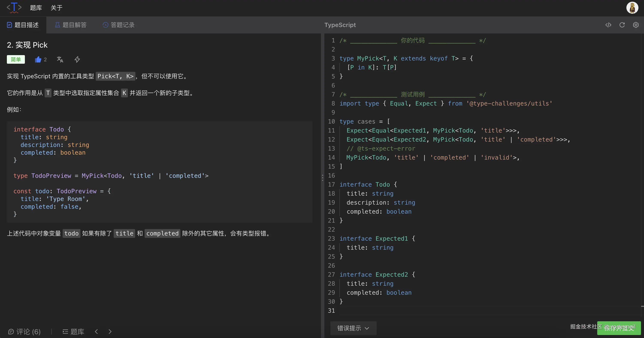Go to the previous problem arrow
Screen dimensions: 644x338
[x=97, y=332]
